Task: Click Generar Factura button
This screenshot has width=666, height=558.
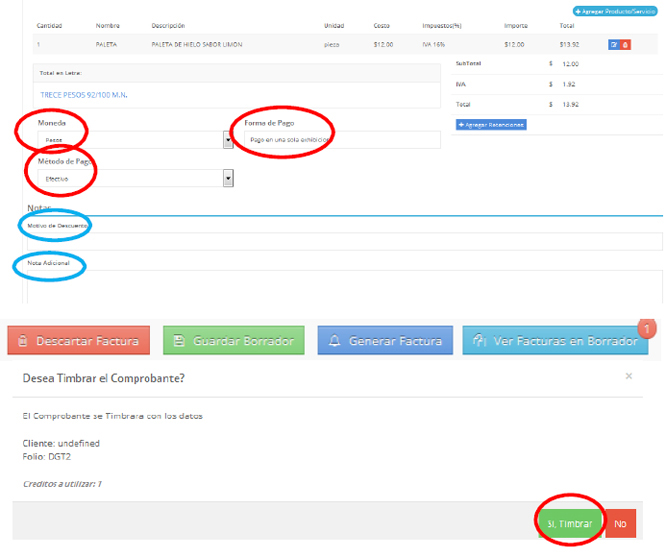Action: click(x=385, y=340)
